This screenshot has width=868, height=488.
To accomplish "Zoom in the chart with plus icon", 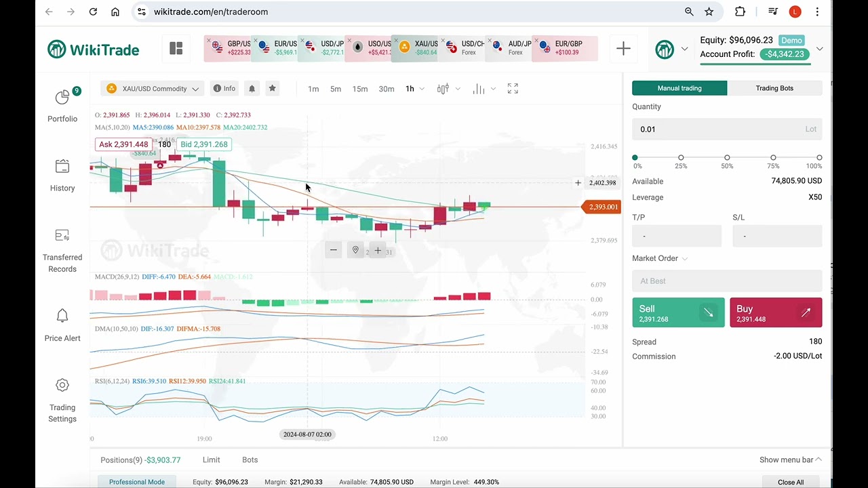I will 378,250.
